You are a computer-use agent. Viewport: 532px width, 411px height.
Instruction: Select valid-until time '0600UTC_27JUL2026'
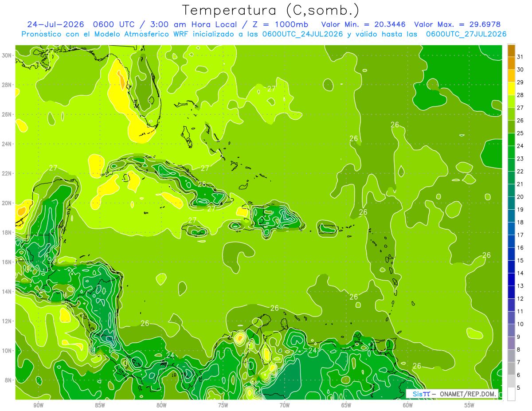click(466, 34)
